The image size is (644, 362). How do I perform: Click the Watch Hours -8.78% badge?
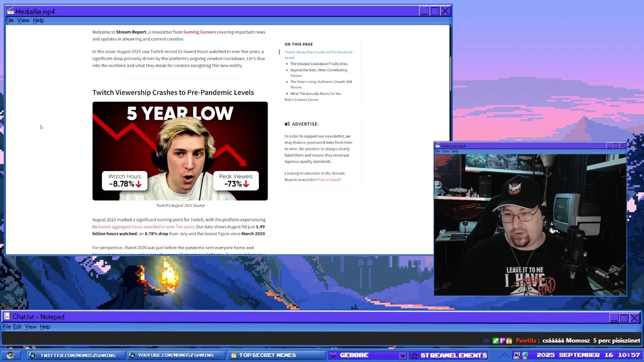click(x=124, y=180)
